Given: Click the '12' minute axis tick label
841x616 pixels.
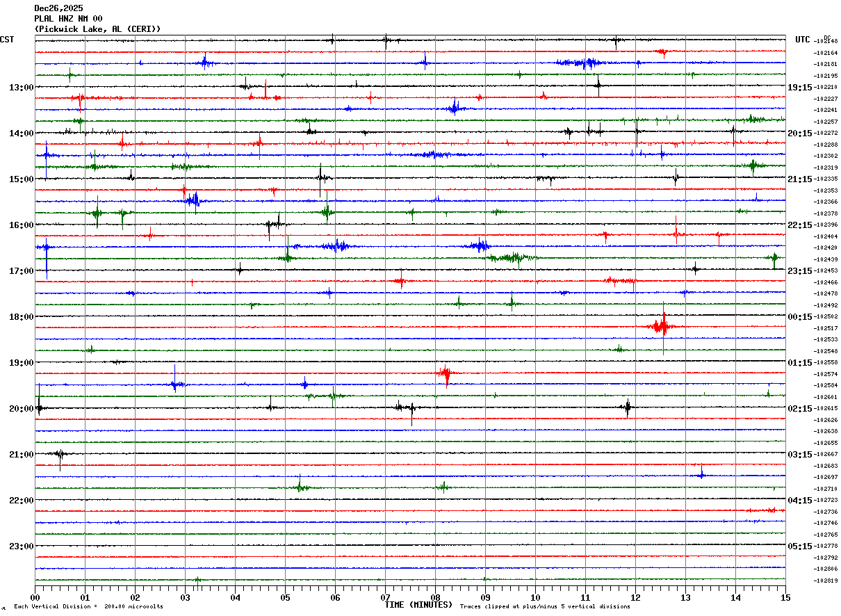Looking at the screenshot, I should point(635,597).
